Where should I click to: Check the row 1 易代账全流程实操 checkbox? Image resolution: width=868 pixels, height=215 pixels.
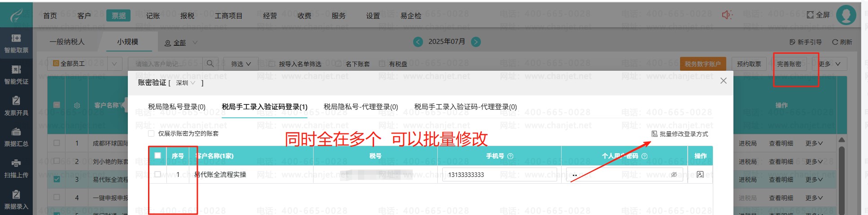[x=157, y=174]
